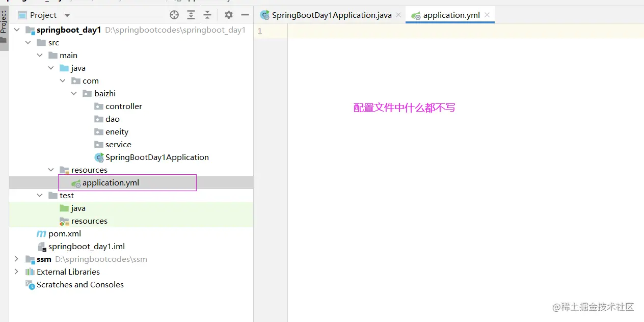Select the controller folder
This screenshot has width=644, height=322.
tap(123, 106)
